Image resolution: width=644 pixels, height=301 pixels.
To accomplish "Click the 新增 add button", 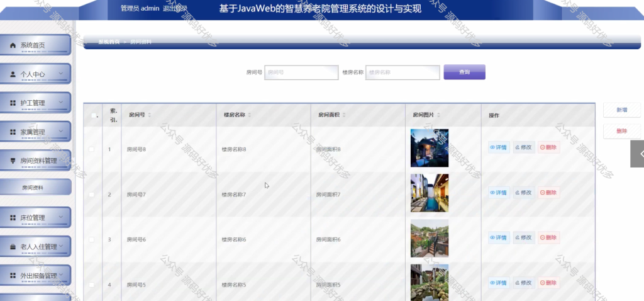I will tap(622, 110).
